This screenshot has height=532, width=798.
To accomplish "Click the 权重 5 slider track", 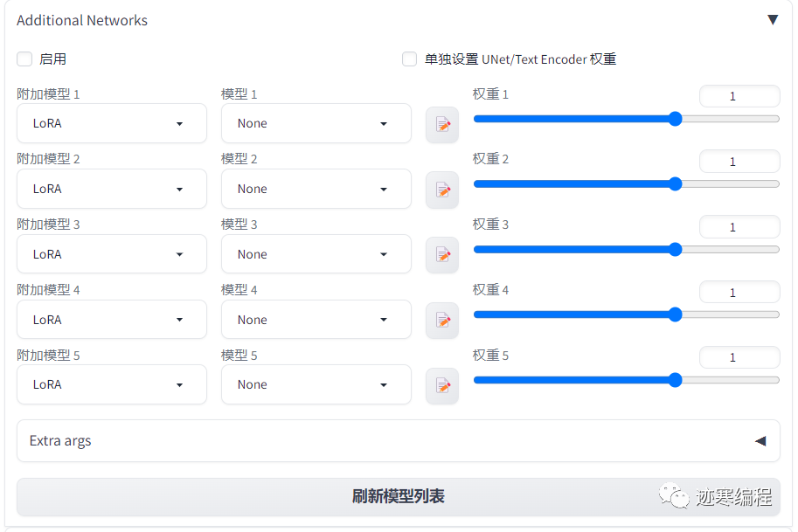I will pos(612,380).
